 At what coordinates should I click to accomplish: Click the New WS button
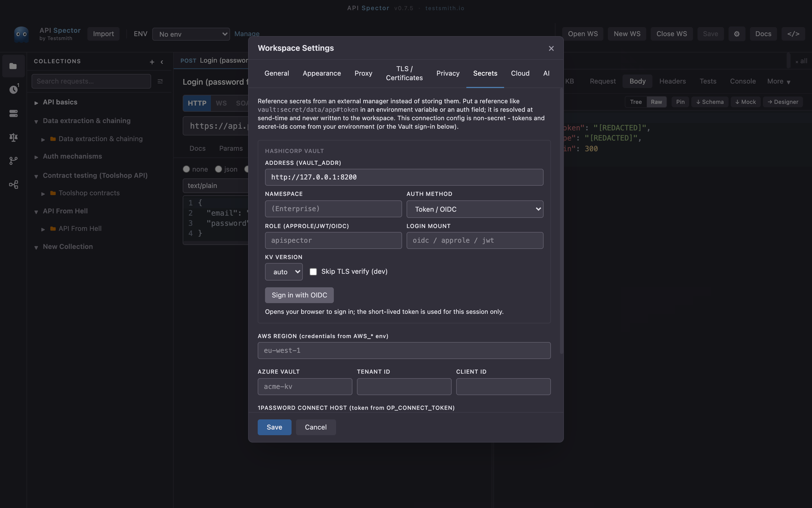[x=627, y=34]
